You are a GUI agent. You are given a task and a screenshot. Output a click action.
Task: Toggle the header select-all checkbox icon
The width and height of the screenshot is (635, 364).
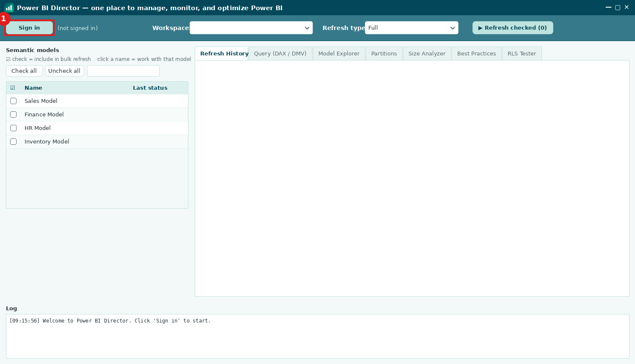coord(13,88)
